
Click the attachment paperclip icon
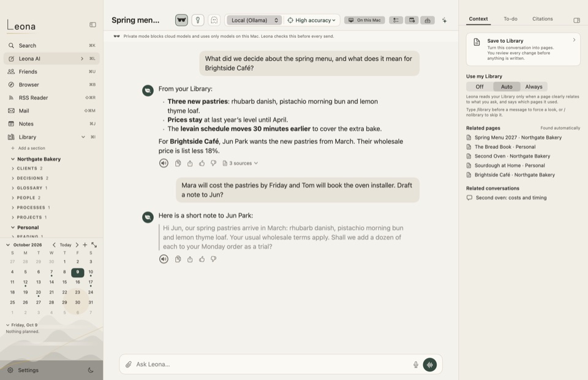click(128, 364)
